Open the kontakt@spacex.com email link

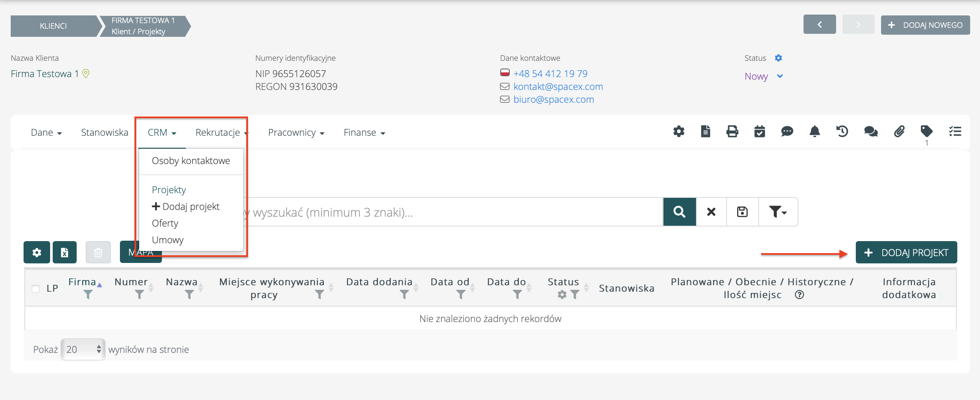[x=558, y=87]
